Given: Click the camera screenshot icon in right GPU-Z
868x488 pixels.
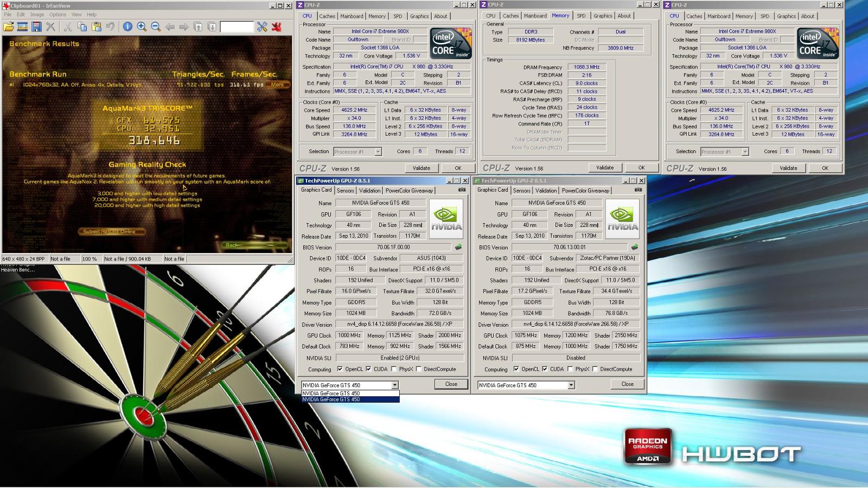Looking at the screenshot, I should [638, 190].
